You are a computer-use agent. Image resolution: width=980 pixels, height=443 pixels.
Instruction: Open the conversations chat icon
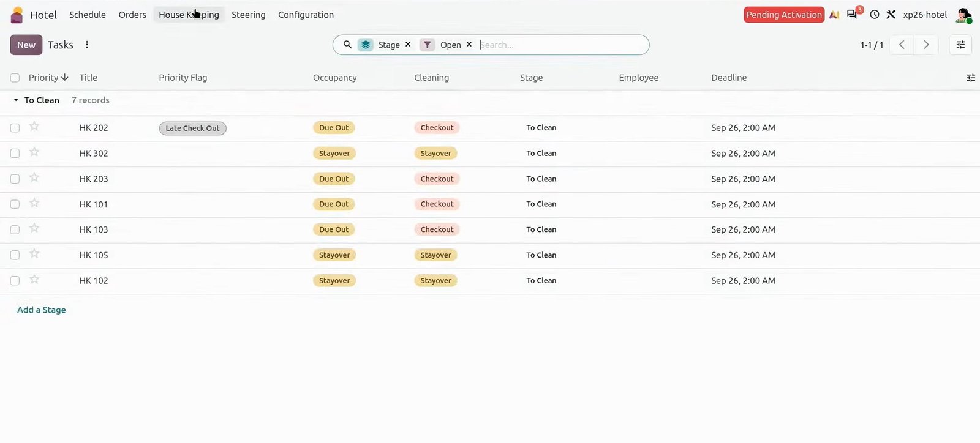point(852,15)
